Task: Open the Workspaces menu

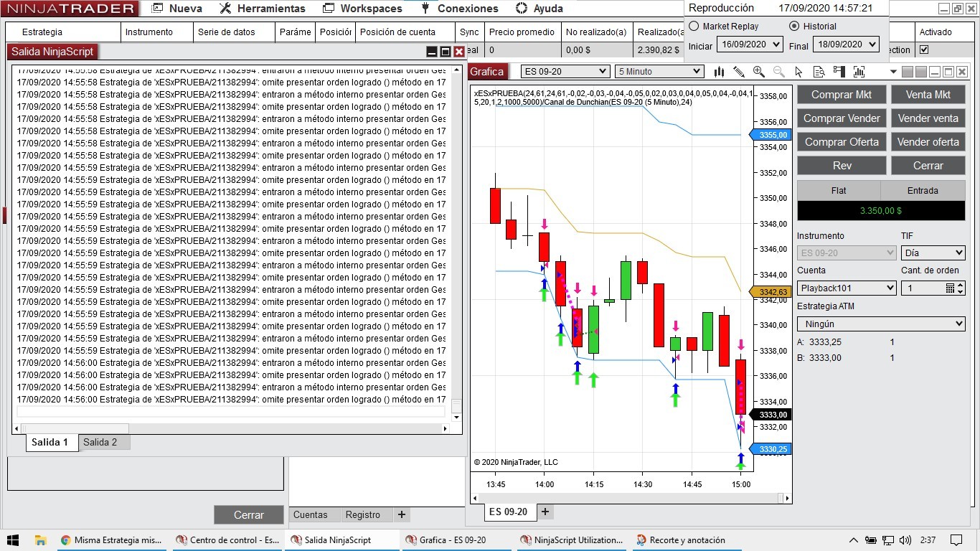Action: pyautogui.click(x=363, y=9)
